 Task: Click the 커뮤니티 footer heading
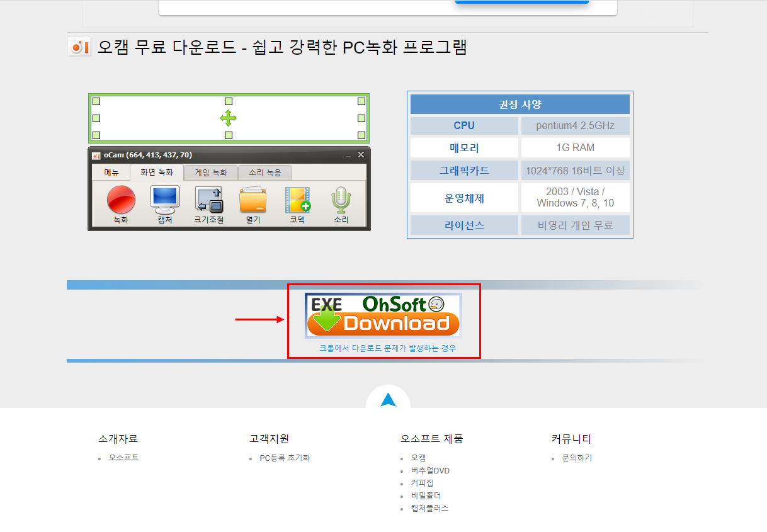tap(571, 439)
